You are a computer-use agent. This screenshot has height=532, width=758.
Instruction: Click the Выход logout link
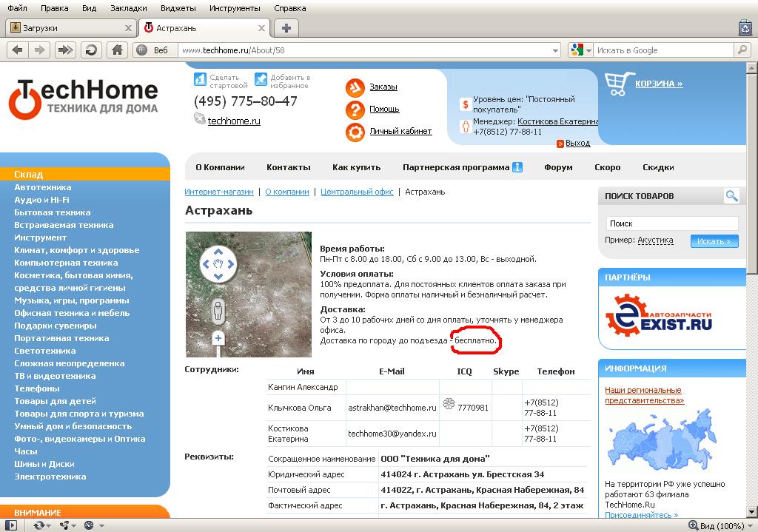pos(577,143)
